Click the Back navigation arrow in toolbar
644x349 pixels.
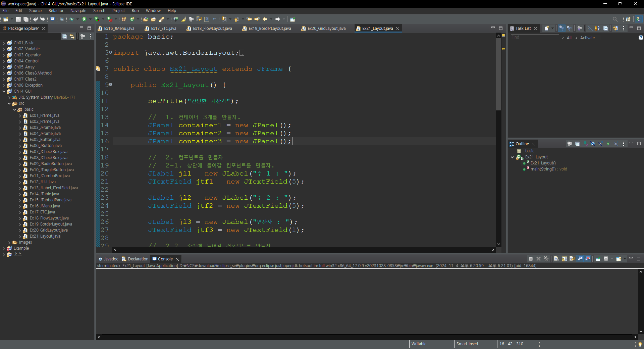point(265,19)
